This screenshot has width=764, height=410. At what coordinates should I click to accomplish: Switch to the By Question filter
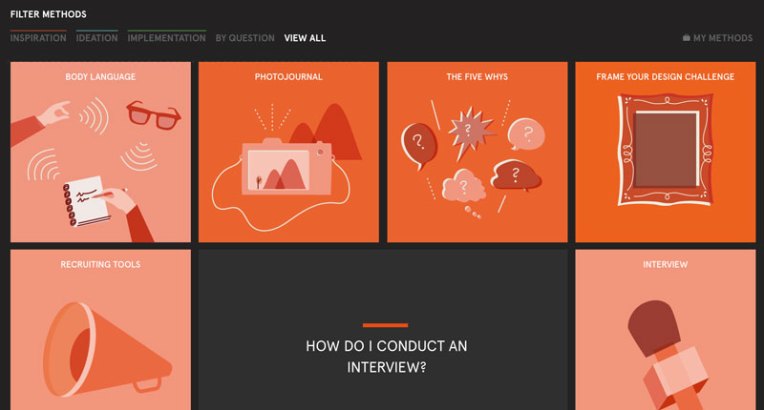click(x=245, y=38)
